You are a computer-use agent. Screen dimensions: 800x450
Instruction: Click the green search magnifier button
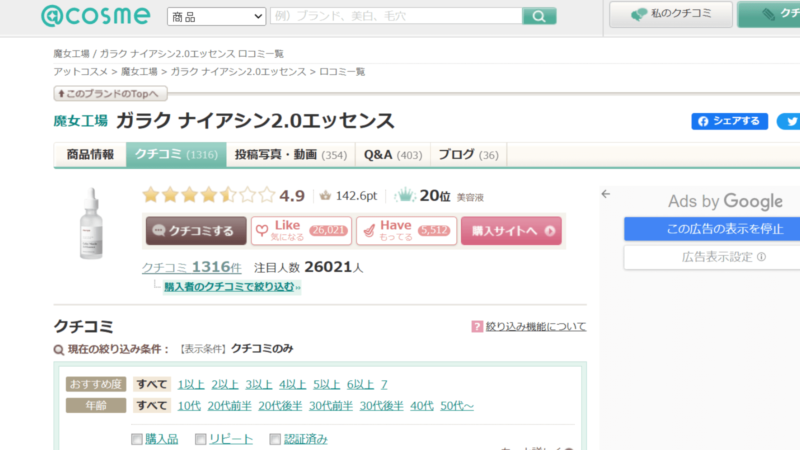(x=539, y=16)
